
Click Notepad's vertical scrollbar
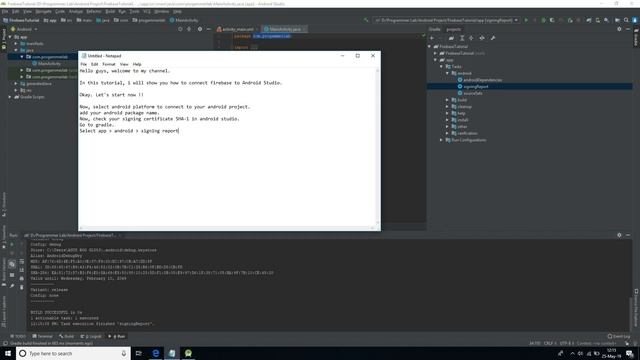[378, 147]
